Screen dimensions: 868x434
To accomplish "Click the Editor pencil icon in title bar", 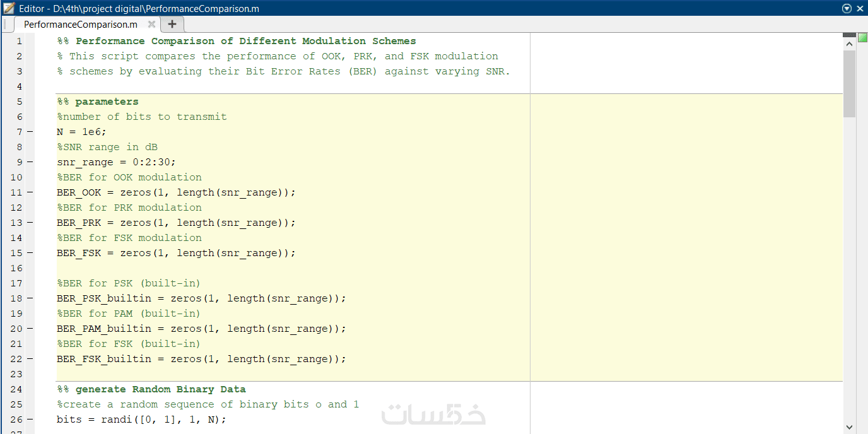I will click(x=9, y=8).
